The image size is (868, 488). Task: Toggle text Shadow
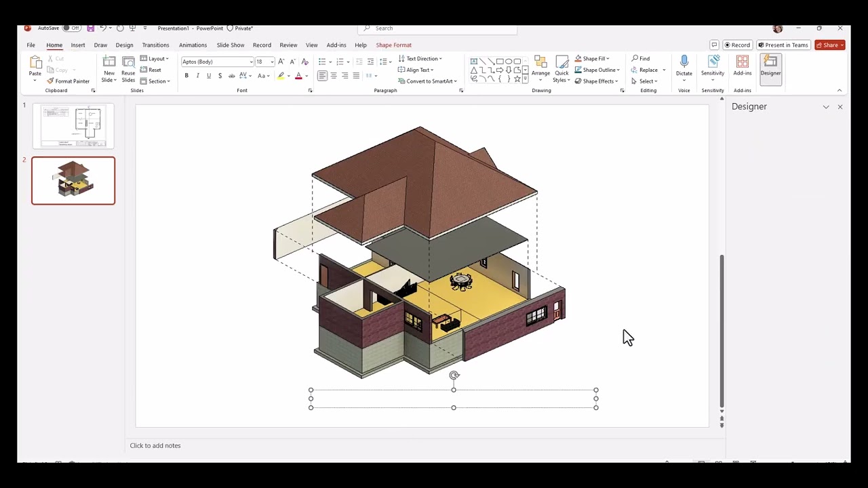pyautogui.click(x=220, y=76)
